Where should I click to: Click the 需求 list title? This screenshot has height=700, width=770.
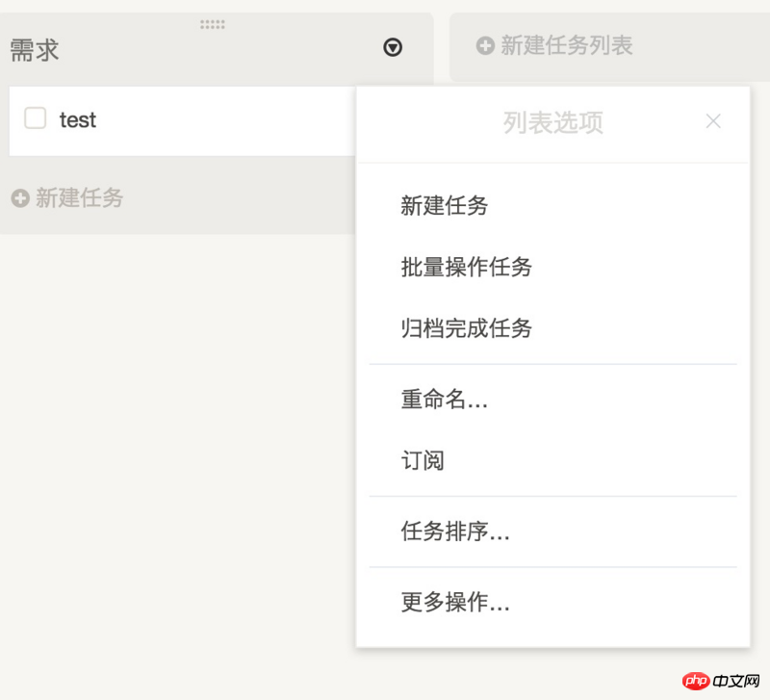coord(35,51)
